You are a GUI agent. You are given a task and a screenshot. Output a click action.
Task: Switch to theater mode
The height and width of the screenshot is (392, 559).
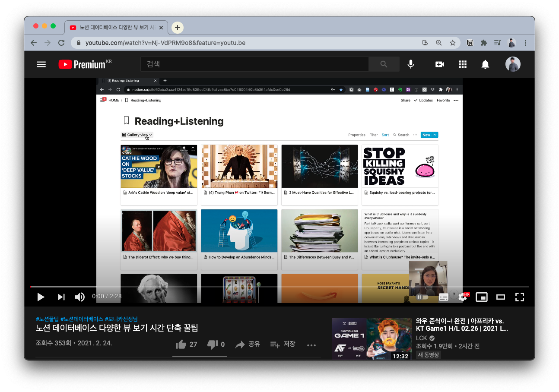[x=501, y=297]
